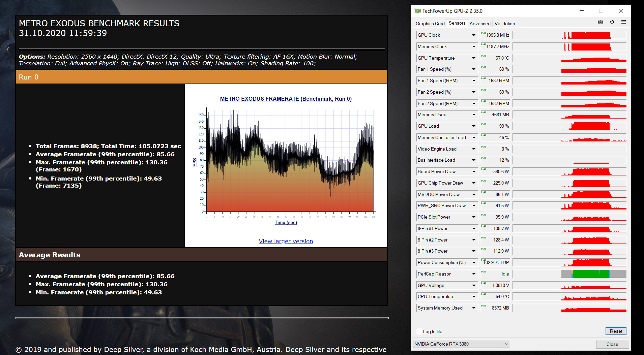Screen dimensions: 644x355
Task: Click the GPU-Z refresh icon
Action: coord(612,22)
